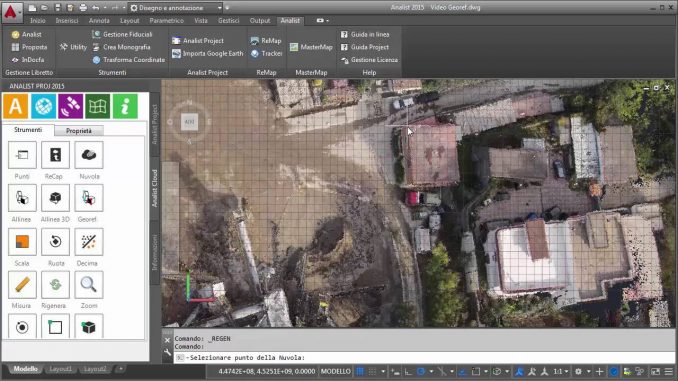
Task: Run the Rigenera tool
Action: 55,285
